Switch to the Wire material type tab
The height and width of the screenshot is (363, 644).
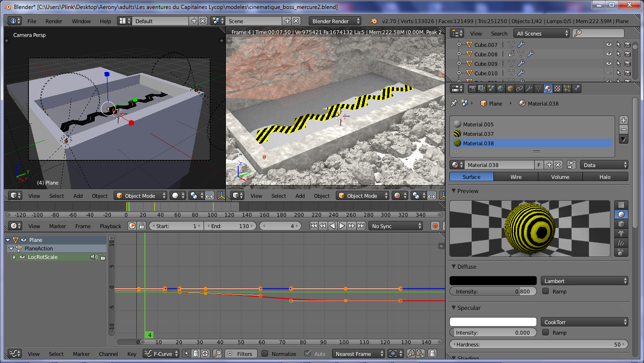pos(516,177)
